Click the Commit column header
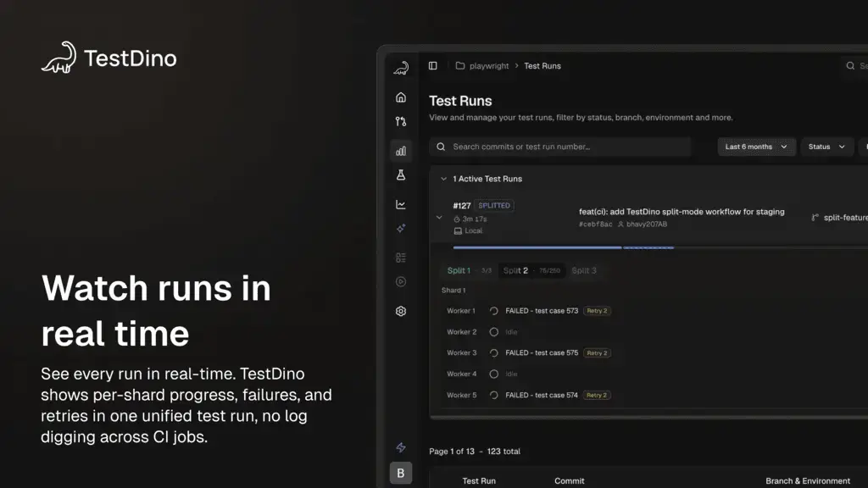The width and height of the screenshot is (868, 488). point(569,481)
